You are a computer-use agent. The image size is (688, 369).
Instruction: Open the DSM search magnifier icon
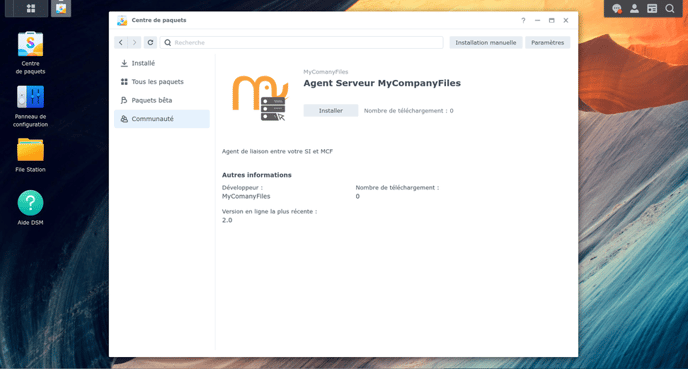click(x=670, y=8)
